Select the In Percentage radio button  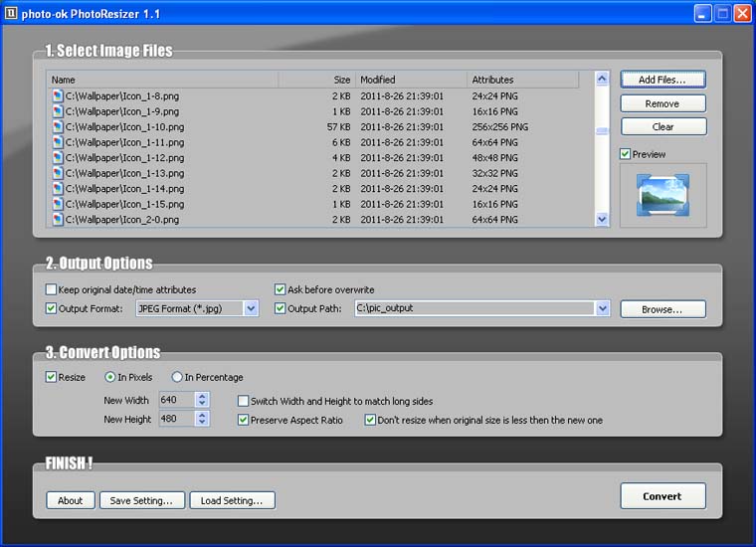[177, 377]
